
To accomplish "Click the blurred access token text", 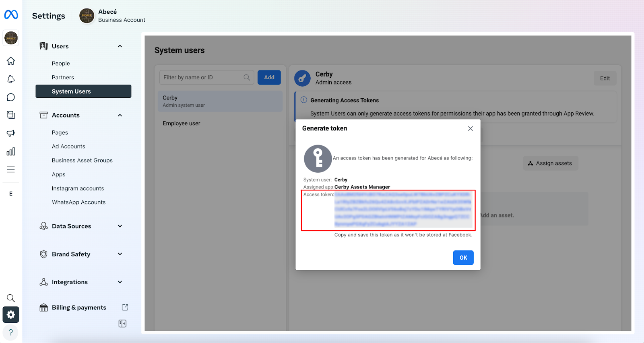I will (403, 209).
